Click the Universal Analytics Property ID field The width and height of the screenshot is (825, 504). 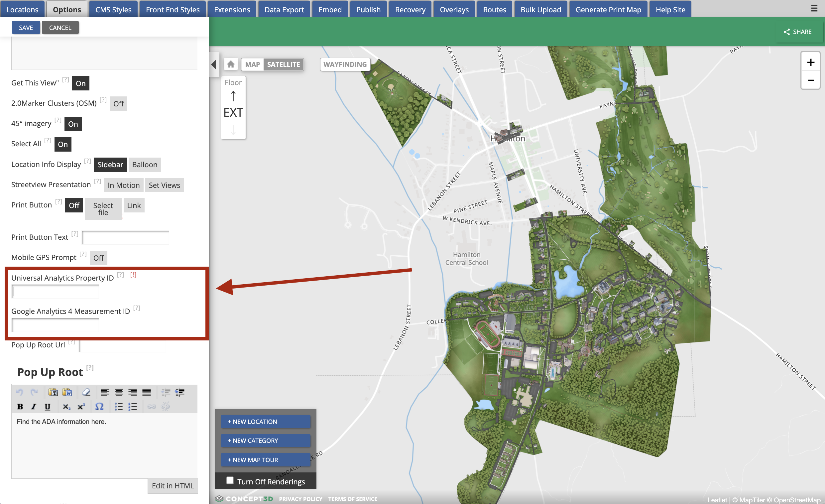pos(55,291)
